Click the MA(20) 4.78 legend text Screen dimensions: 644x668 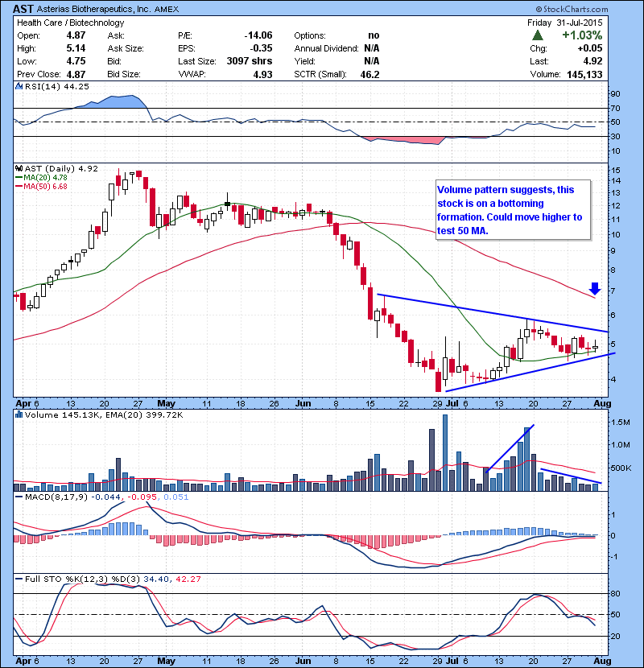46,178
